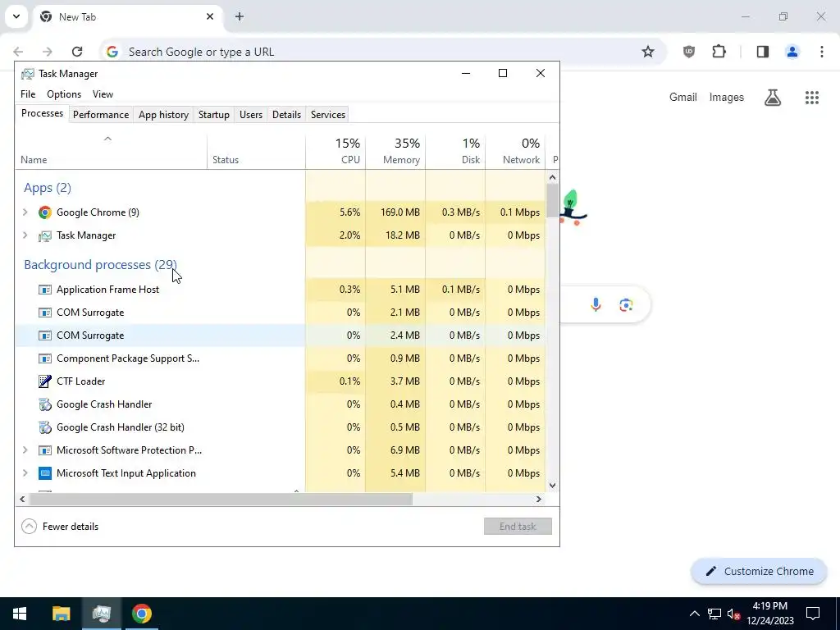Click the Status column header

[256, 152]
